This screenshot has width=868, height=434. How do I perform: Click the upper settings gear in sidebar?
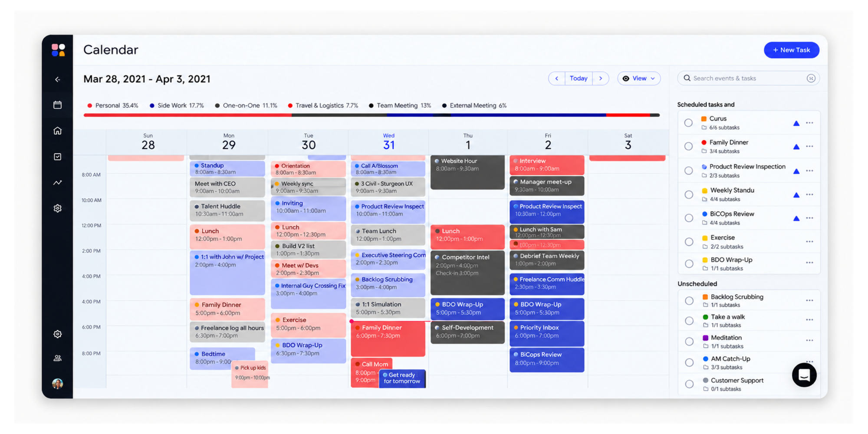(58, 208)
